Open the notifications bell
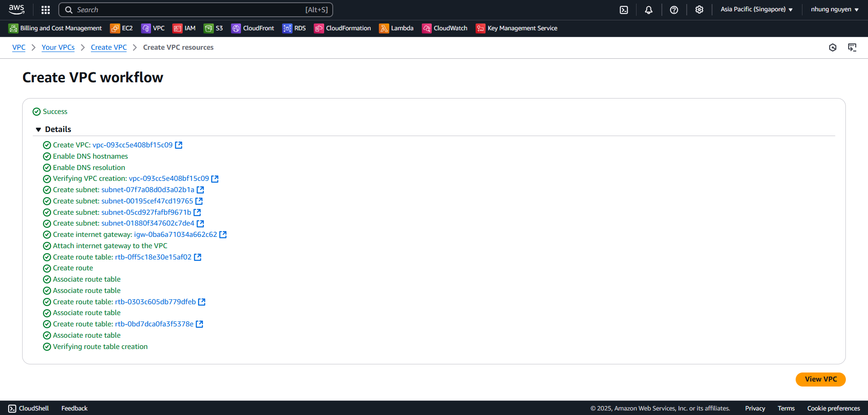The width and height of the screenshot is (868, 415). click(x=649, y=9)
